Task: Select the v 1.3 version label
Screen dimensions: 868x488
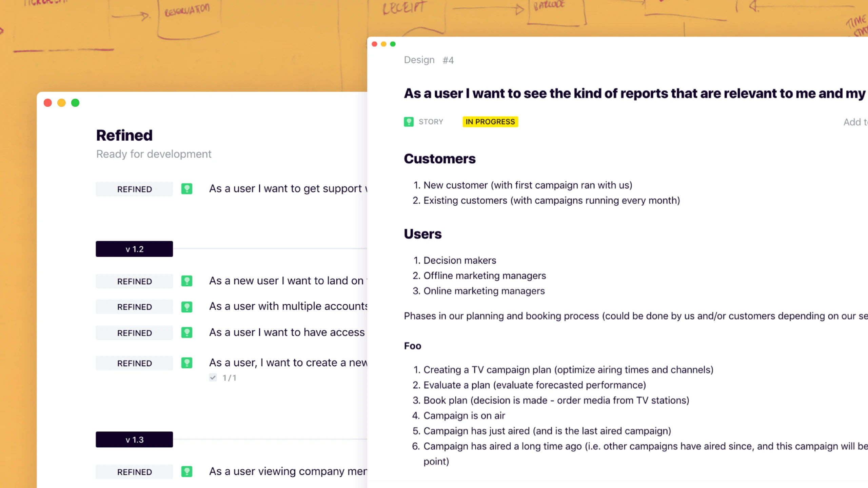Action: [134, 440]
